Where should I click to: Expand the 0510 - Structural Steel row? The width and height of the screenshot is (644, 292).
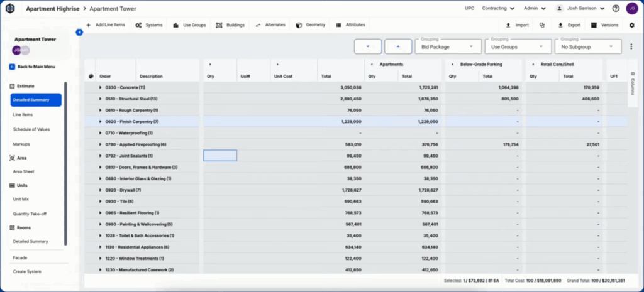100,99
